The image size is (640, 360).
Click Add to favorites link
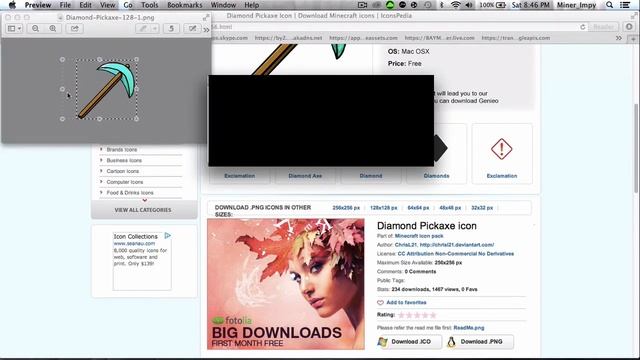click(406, 302)
